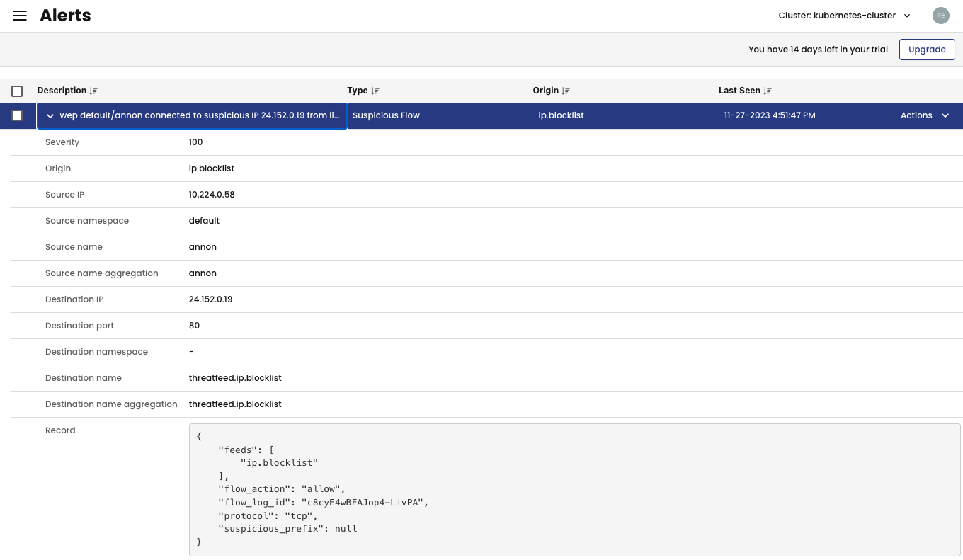Click the Description column header label
Viewport: 963px width, 560px height.
(x=62, y=91)
